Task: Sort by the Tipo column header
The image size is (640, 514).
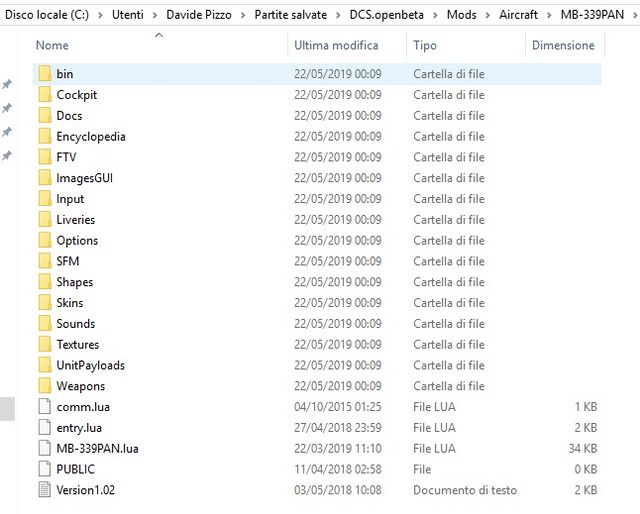Action: (x=425, y=45)
